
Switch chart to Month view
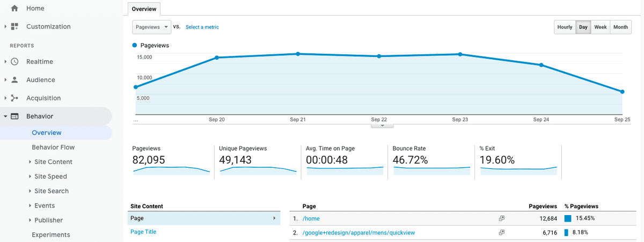620,27
